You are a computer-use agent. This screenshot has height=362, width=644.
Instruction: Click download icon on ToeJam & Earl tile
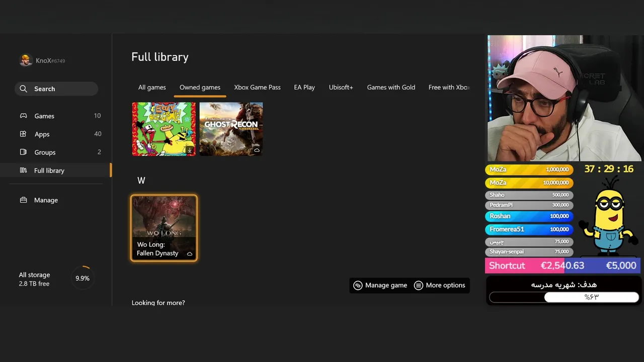pyautogui.click(x=190, y=150)
